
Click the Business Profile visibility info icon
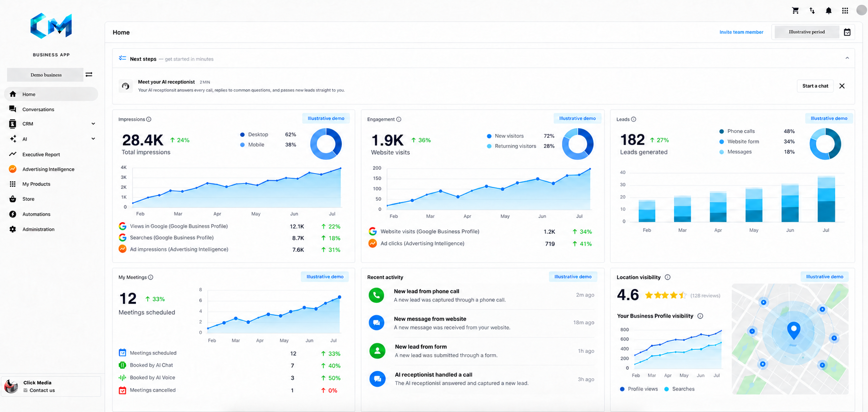pyautogui.click(x=700, y=316)
